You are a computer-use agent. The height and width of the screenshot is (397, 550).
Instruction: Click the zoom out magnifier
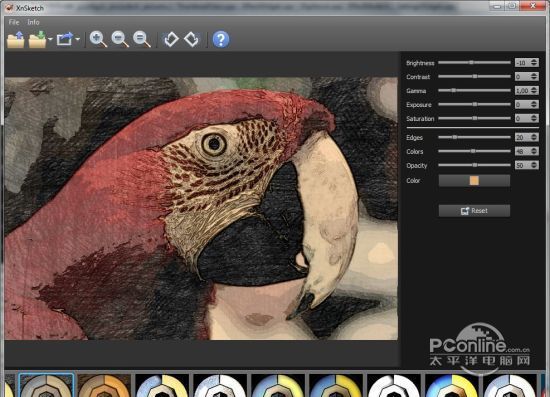(x=120, y=39)
